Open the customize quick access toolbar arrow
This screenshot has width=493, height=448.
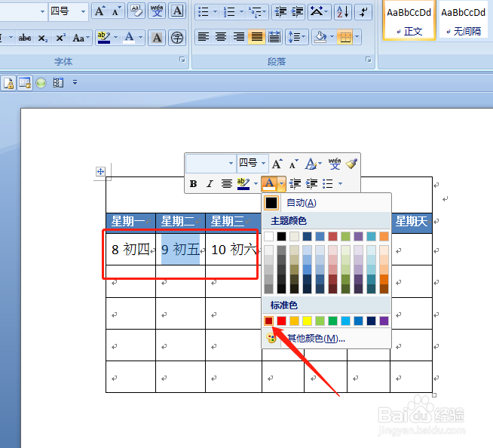[75, 82]
